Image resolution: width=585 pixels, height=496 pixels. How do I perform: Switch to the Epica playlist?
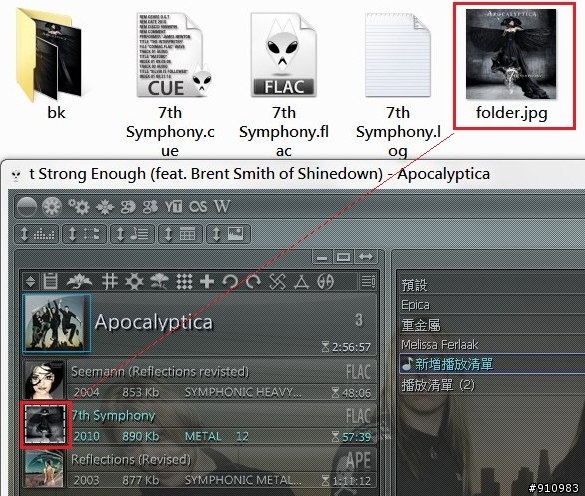tap(492, 305)
